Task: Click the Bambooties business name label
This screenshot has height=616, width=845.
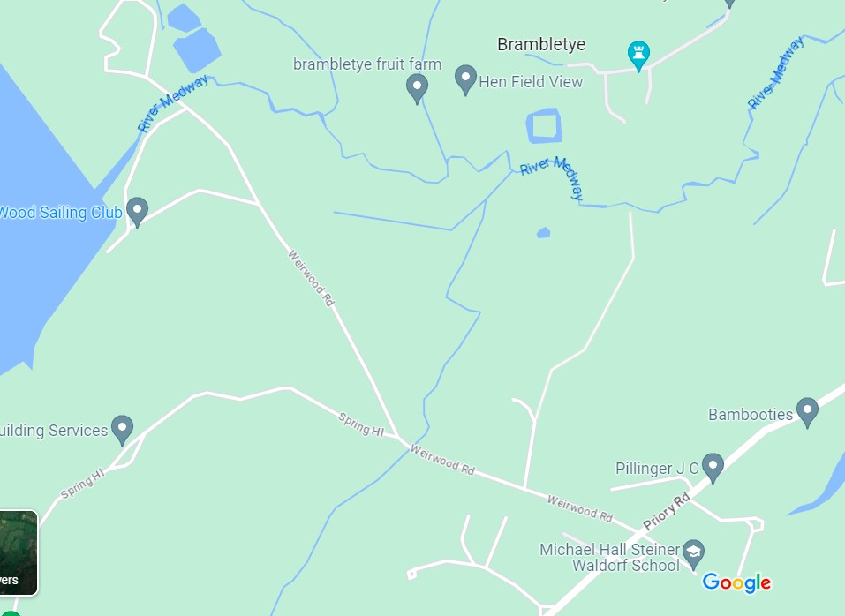Action: coord(751,415)
